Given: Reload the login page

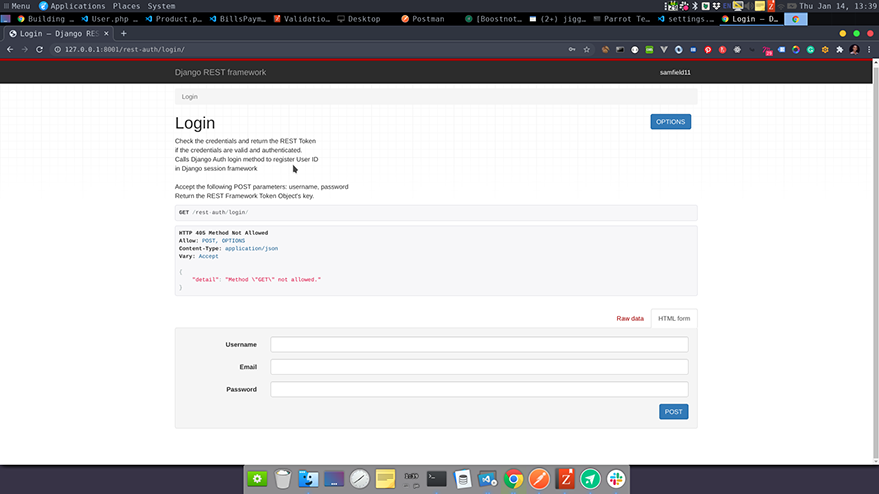Looking at the screenshot, I should [39, 49].
